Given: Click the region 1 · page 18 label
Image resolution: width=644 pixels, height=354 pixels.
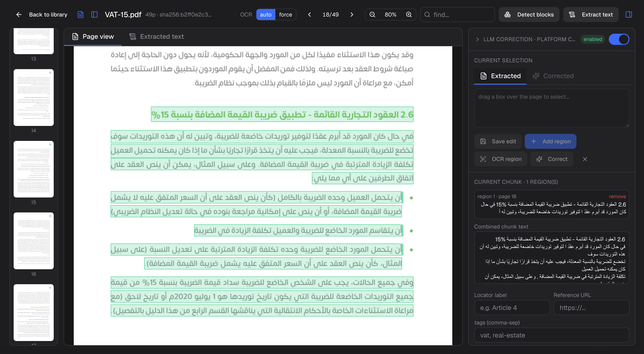Looking at the screenshot, I should (x=497, y=196).
